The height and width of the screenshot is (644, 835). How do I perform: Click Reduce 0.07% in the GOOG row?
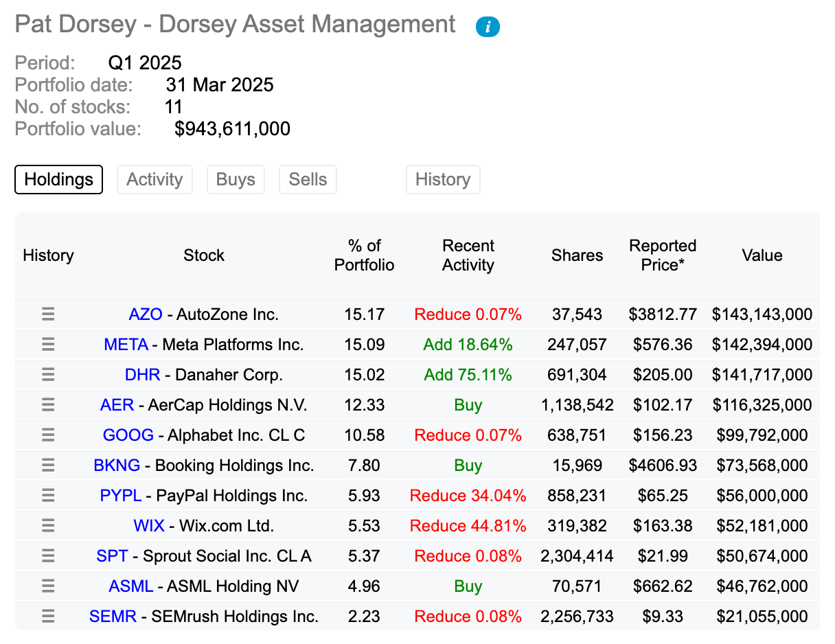468,435
